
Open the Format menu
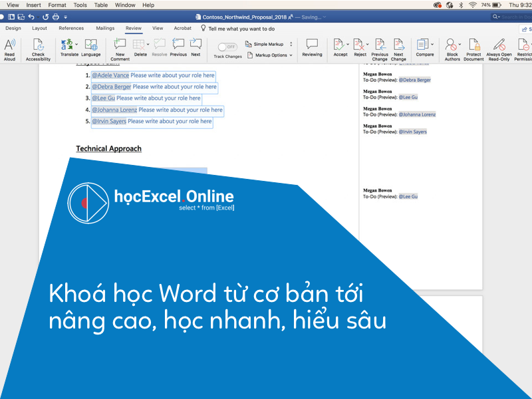point(57,5)
